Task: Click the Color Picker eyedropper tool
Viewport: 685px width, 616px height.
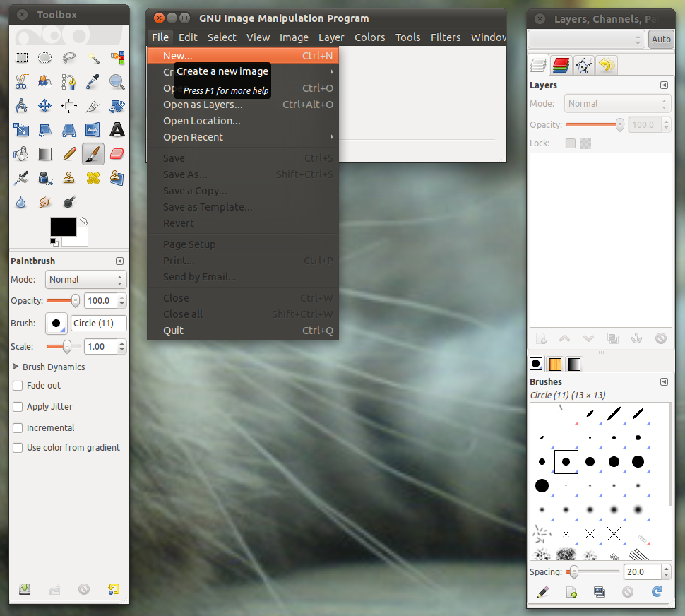Action: pos(93,82)
